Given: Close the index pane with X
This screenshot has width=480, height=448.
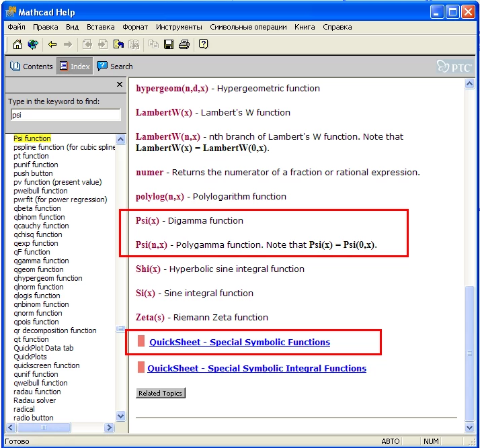Looking at the screenshot, I should [x=120, y=85].
